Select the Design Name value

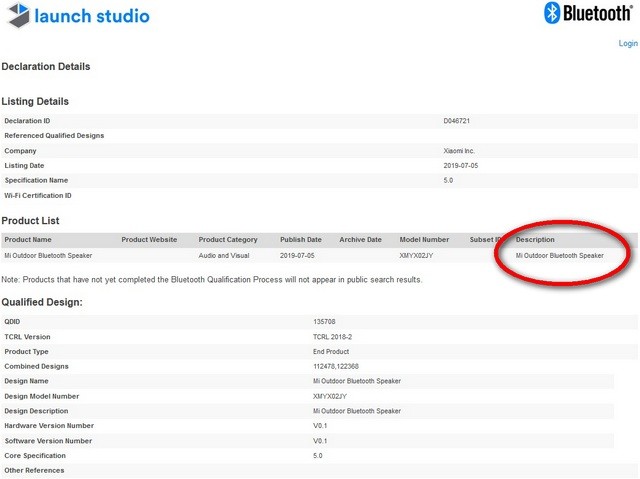(357, 381)
